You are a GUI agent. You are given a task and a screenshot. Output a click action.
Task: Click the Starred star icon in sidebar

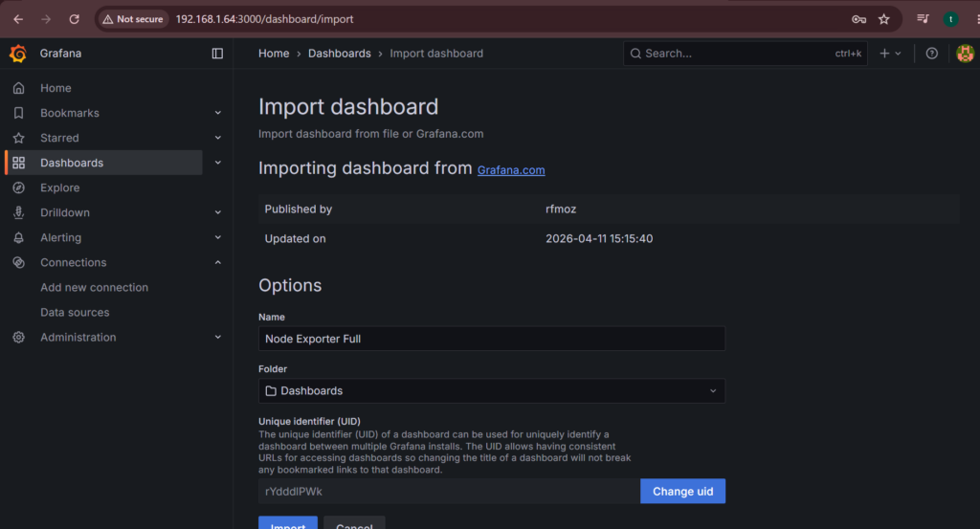[19, 138]
